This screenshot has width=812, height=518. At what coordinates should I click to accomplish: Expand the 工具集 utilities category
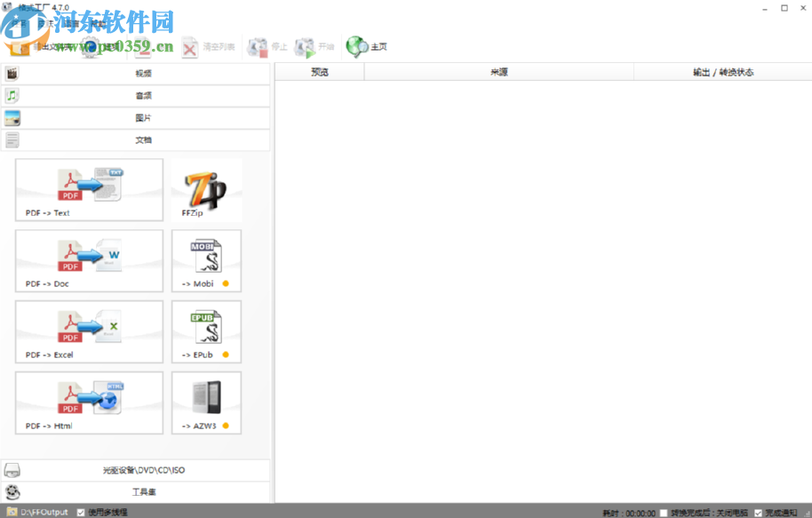[x=136, y=492]
